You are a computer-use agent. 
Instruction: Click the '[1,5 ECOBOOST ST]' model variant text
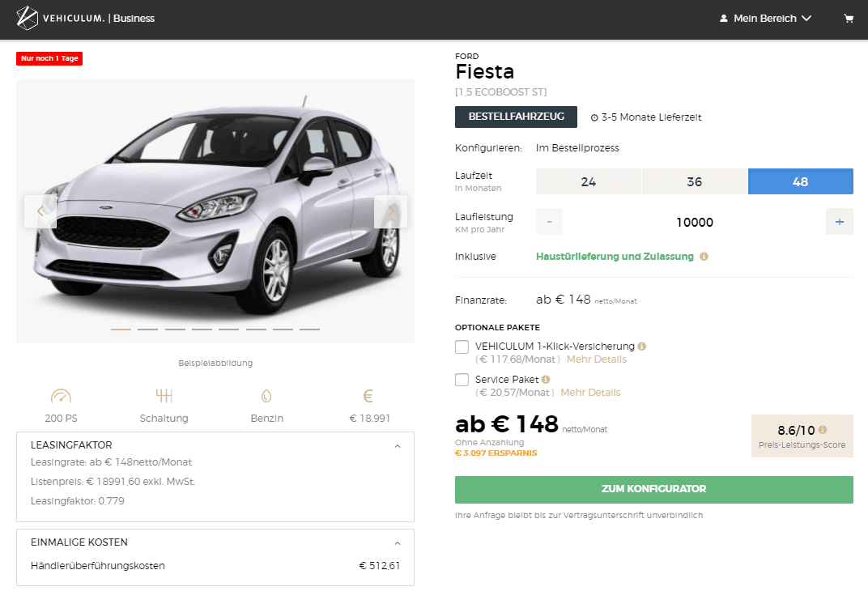[x=501, y=92]
